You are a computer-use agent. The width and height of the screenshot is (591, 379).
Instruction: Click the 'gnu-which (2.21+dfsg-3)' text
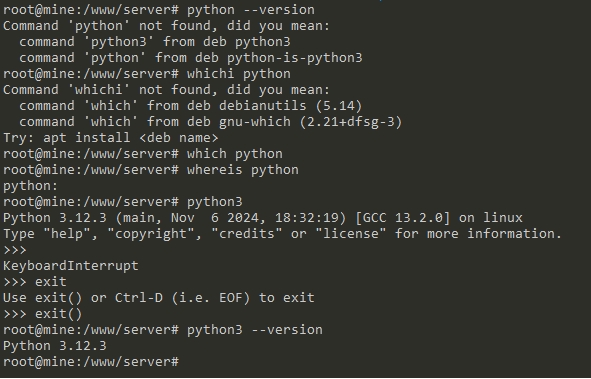click(311, 122)
